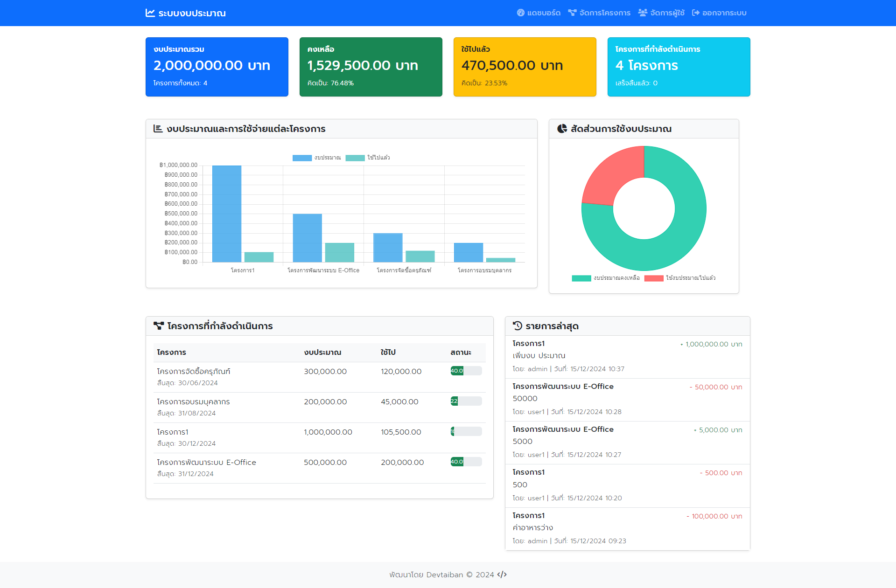Toggle ใช้งบประมาณไปแล้ว legend under doughnut chart
This screenshot has width=896, height=588.
tap(680, 278)
